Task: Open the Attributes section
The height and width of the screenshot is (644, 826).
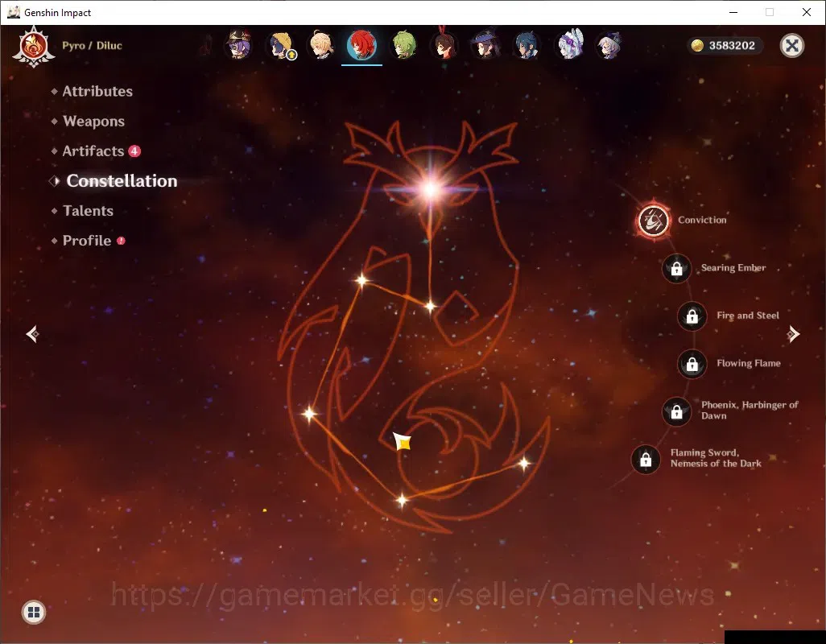Action: [97, 91]
